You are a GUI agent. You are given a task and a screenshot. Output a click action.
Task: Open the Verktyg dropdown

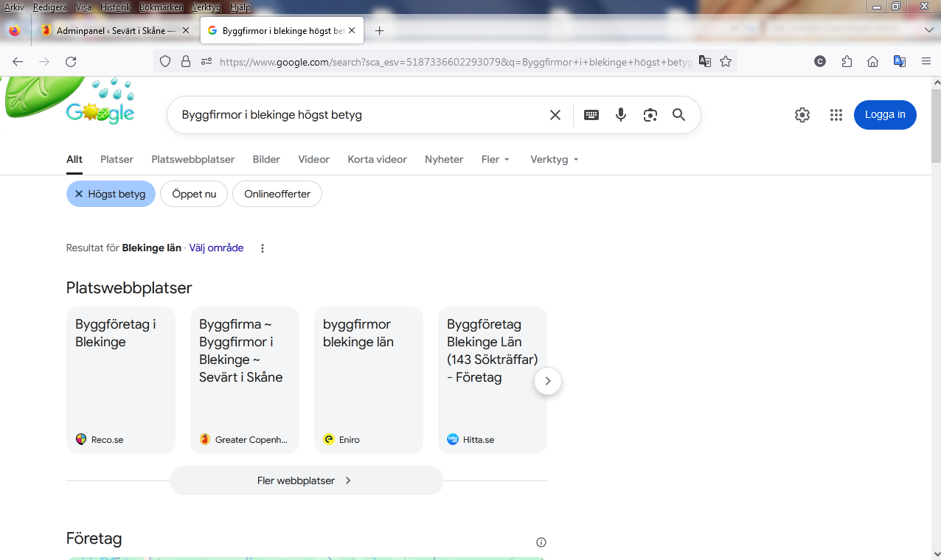[554, 159]
